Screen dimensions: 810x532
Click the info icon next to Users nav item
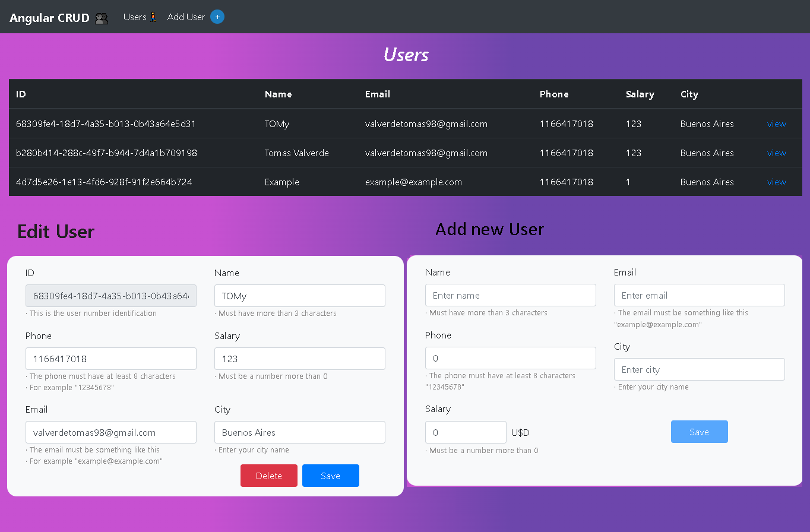point(153,17)
